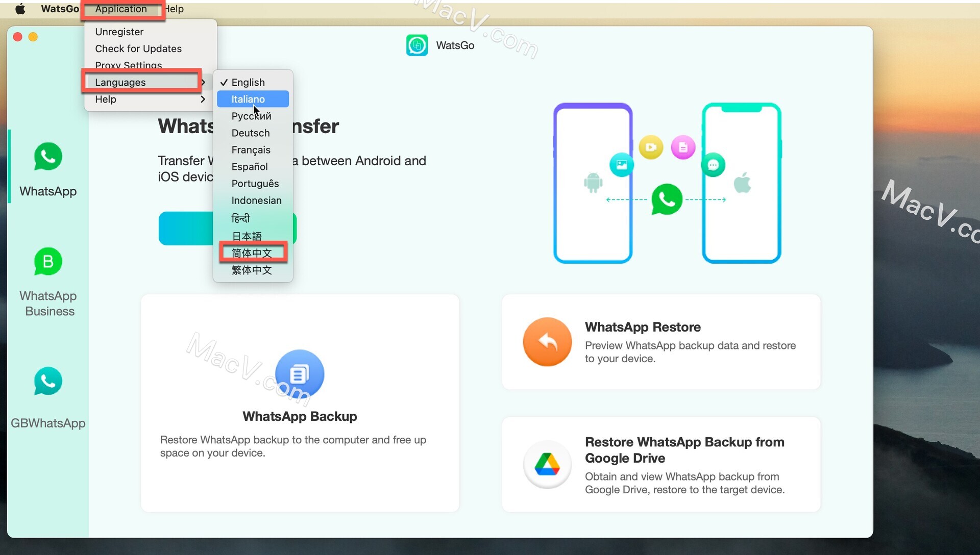The width and height of the screenshot is (980, 555).
Task: Click 'Obtain and view WhatsApp backup' description
Action: pos(684,483)
